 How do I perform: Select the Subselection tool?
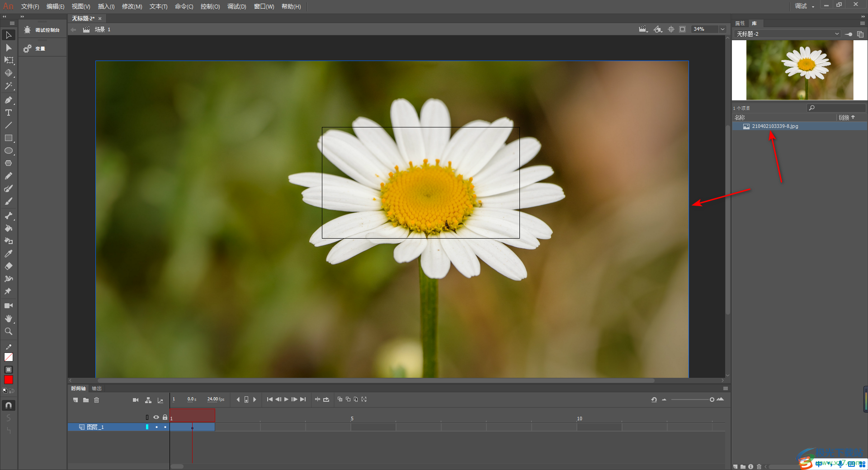pyautogui.click(x=9, y=48)
